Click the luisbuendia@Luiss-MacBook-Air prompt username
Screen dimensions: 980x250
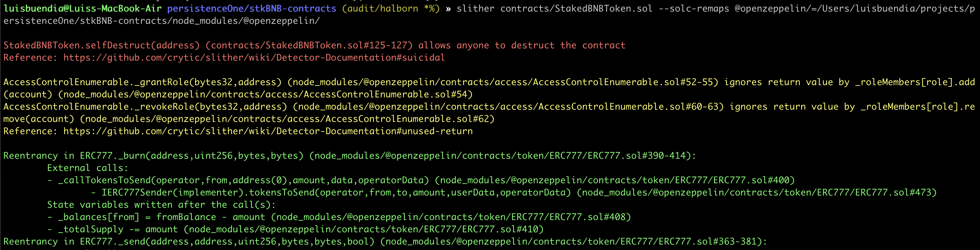83,9
